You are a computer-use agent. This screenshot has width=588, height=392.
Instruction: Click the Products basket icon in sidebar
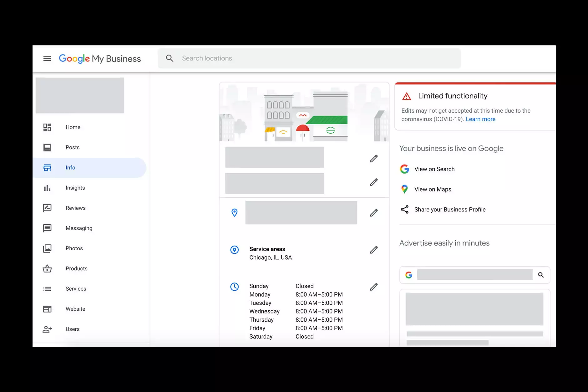(47, 268)
